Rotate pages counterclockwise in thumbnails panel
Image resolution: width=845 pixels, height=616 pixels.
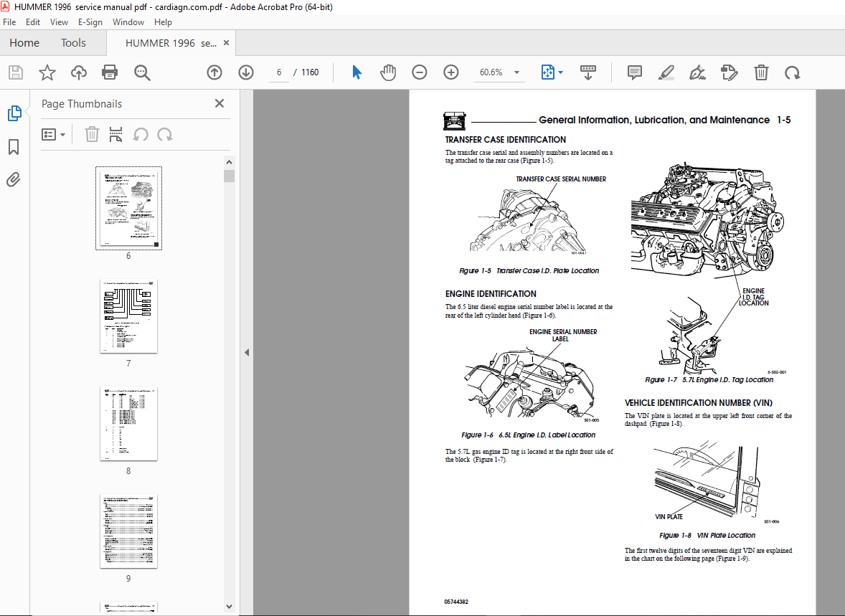pyautogui.click(x=141, y=133)
